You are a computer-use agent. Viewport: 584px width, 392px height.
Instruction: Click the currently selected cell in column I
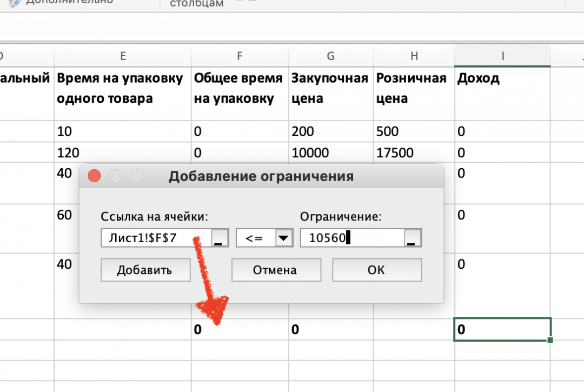coord(502,329)
